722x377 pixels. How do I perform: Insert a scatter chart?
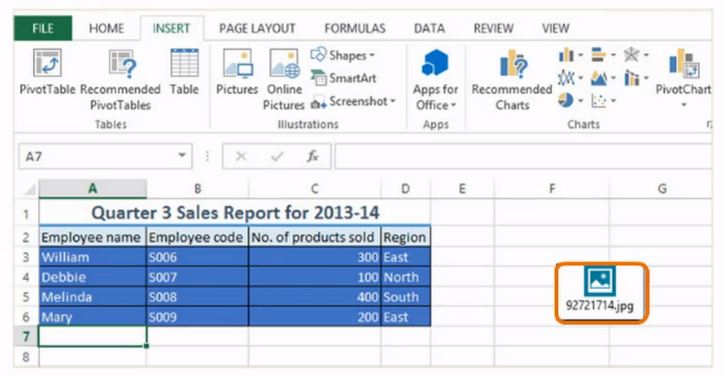tap(598, 100)
